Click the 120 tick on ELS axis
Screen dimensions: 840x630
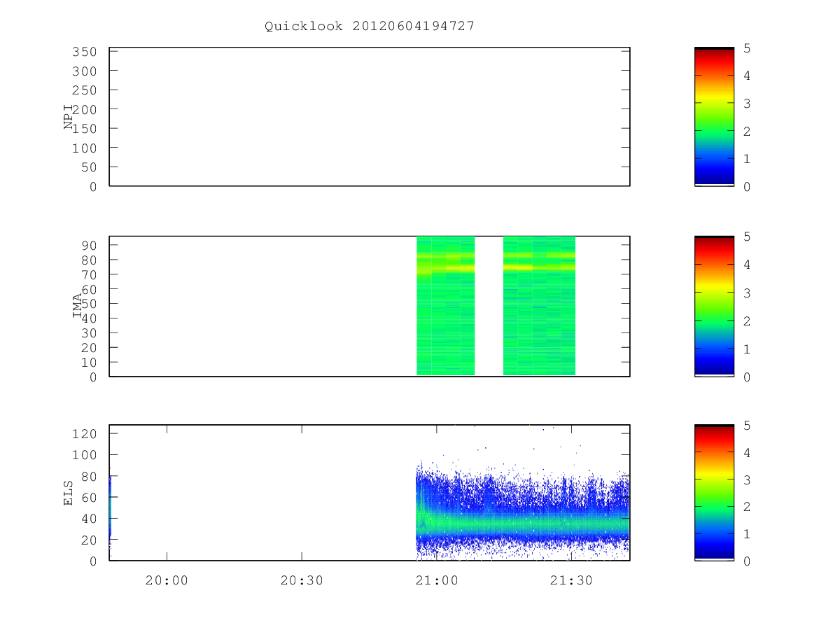(x=83, y=434)
